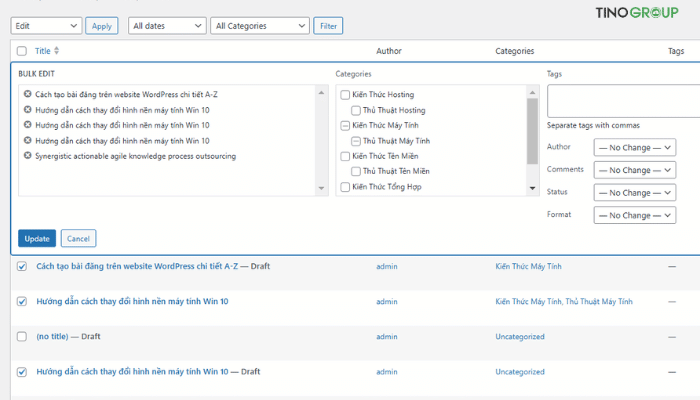Click inside the Tags text field
Image resolution: width=700 pixels, height=400 pixels.
pos(624,101)
